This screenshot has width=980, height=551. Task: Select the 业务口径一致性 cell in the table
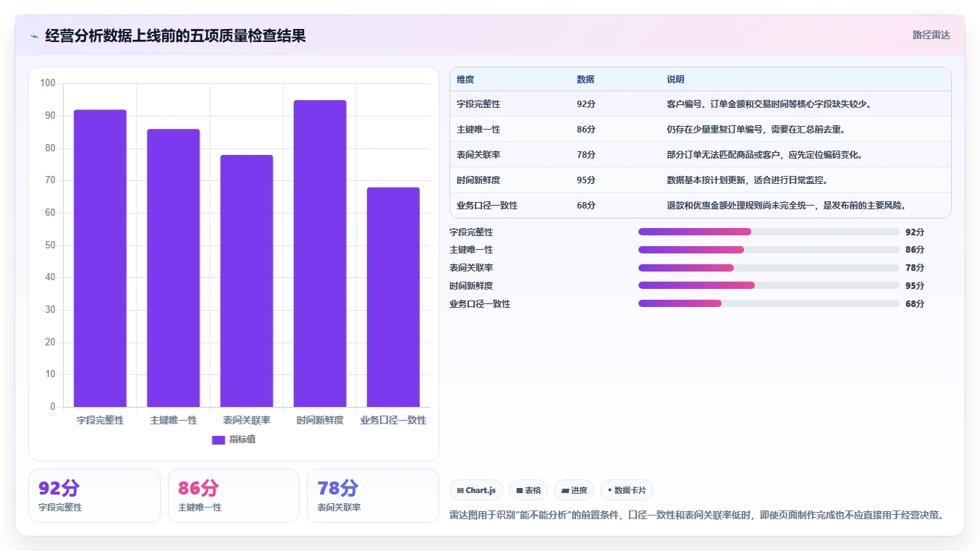point(487,206)
